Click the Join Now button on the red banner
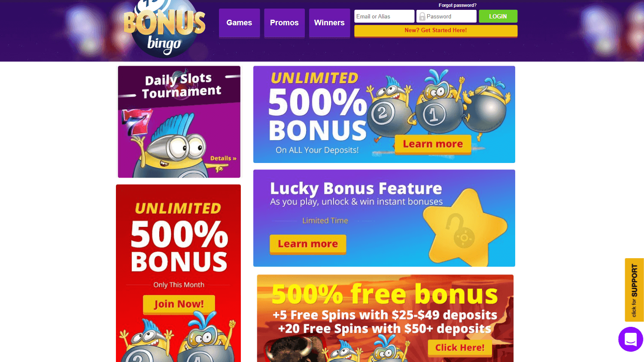The width and height of the screenshot is (644, 362). (179, 304)
